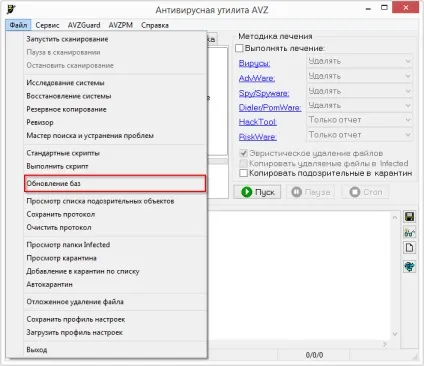The height and width of the screenshot is (366, 424).
Task: Click the globe update icon in side toolbar
Action: 409,266
